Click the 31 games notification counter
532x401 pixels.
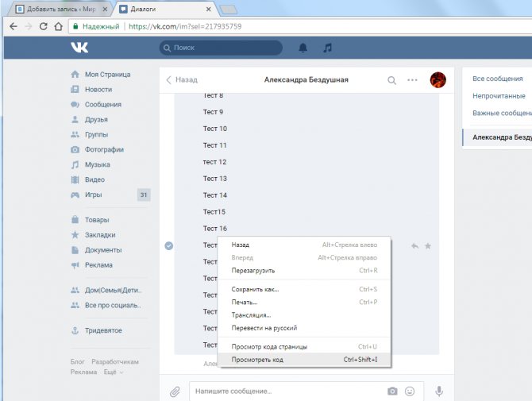pyautogui.click(x=144, y=195)
